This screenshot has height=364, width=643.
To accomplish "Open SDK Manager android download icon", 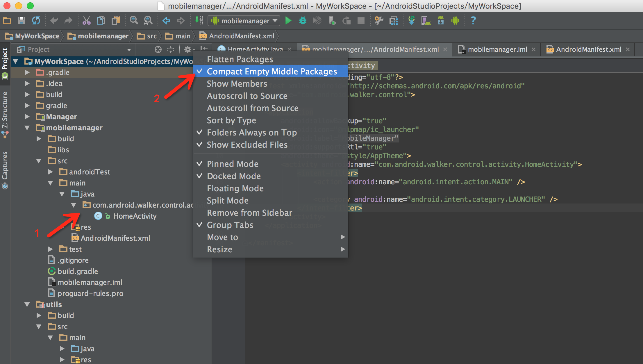I will pos(441,21).
